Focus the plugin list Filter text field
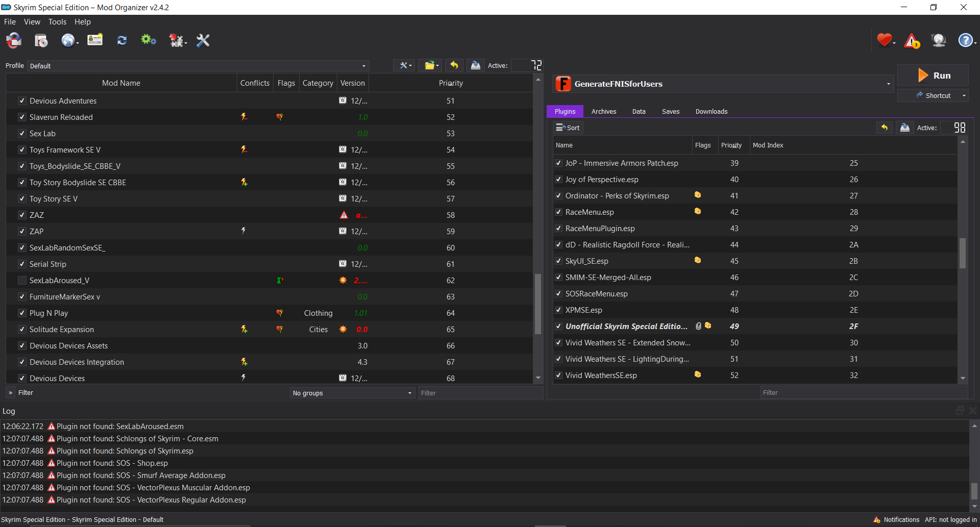 click(x=864, y=392)
